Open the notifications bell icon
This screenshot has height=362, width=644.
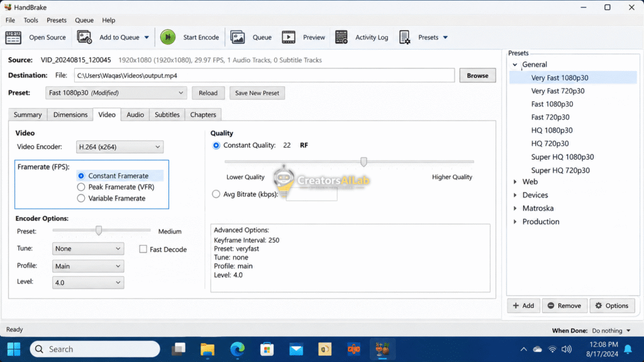coord(628,349)
